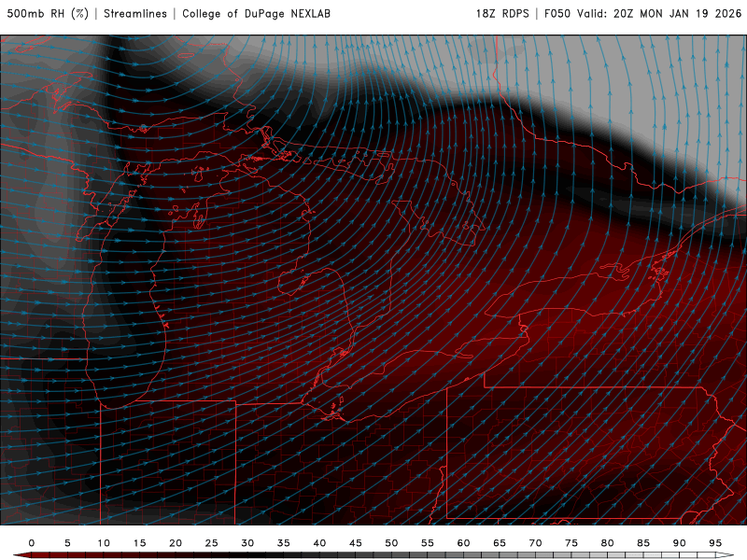Screen dimensions: 747x560
Task: Click the "5" value on the color scale
Action: (67, 543)
